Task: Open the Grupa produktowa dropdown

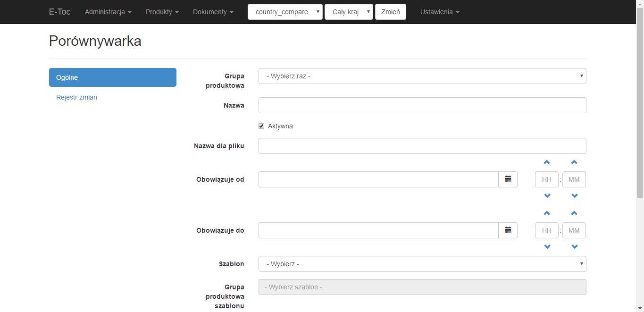Action: (422, 76)
